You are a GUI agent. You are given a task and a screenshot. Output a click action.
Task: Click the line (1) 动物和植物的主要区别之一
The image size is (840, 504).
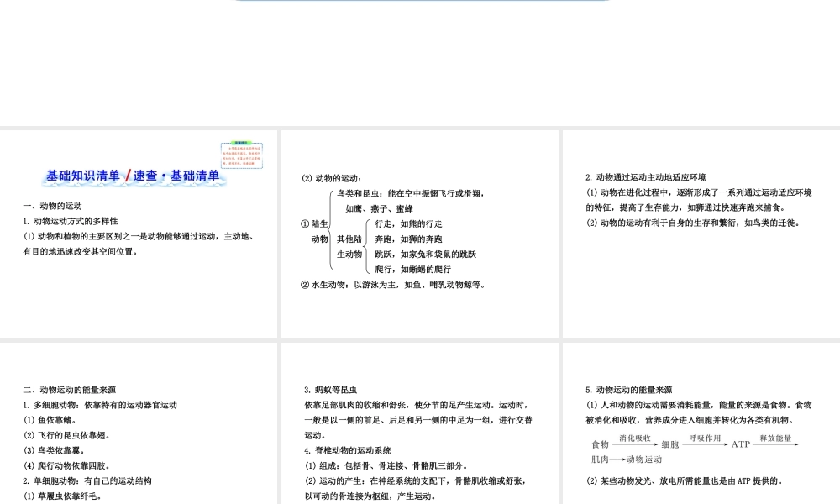pos(139,236)
